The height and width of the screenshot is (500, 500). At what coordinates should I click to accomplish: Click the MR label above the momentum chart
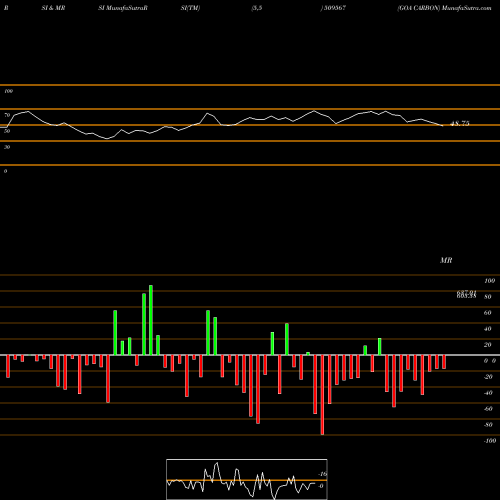(446, 260)
